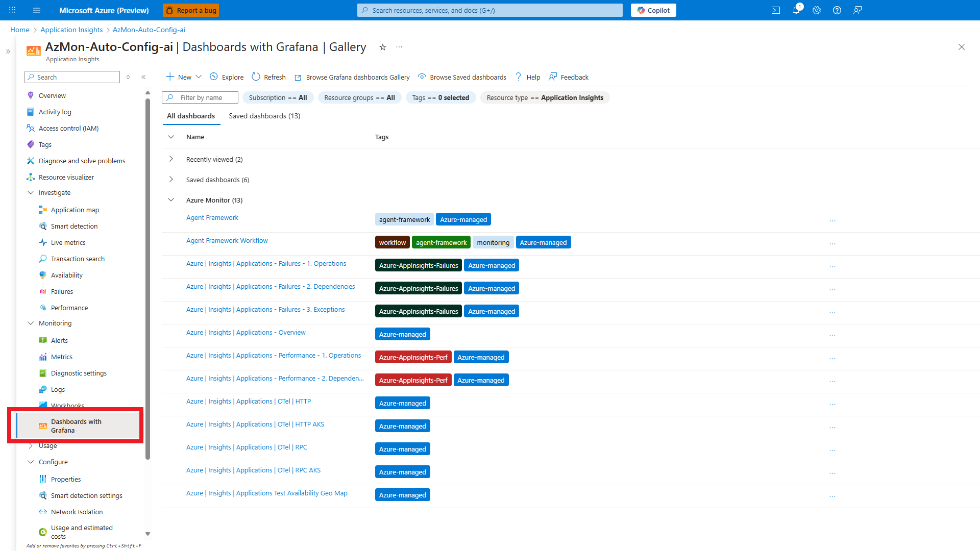
Task: Favorite this page with star icon
Action: pyautogui.click(x=382, y=47)
